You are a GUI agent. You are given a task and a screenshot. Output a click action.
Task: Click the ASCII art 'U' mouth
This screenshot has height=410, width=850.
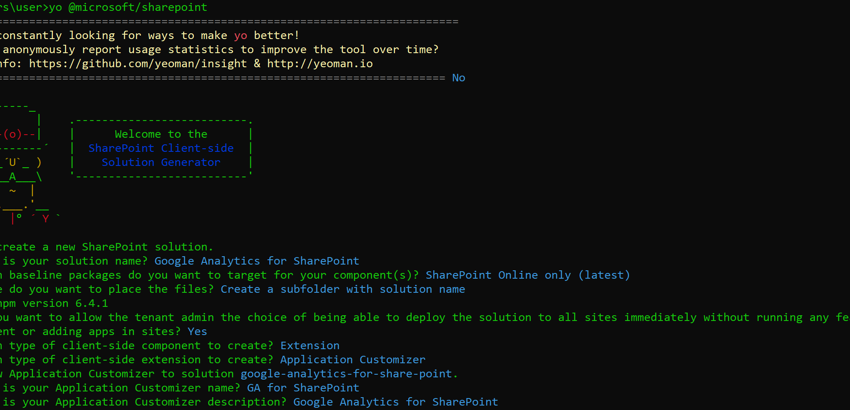[12, 162]
